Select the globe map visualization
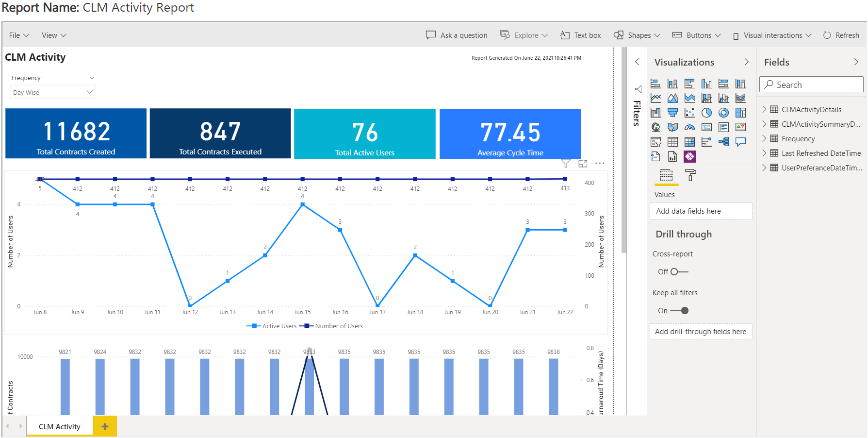868x438 pixels. click(655, 127)
